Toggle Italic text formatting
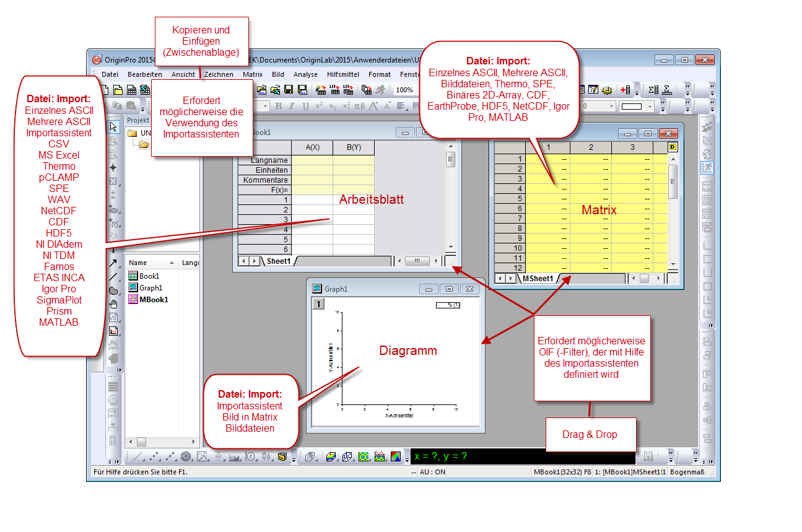802x532 pixels. pos(291,106)
